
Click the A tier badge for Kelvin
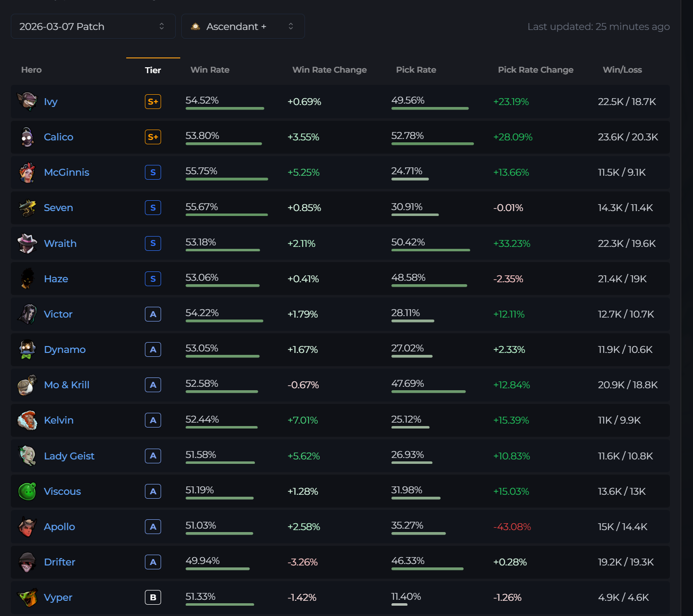pyautogui.click(x=153, y=420)
